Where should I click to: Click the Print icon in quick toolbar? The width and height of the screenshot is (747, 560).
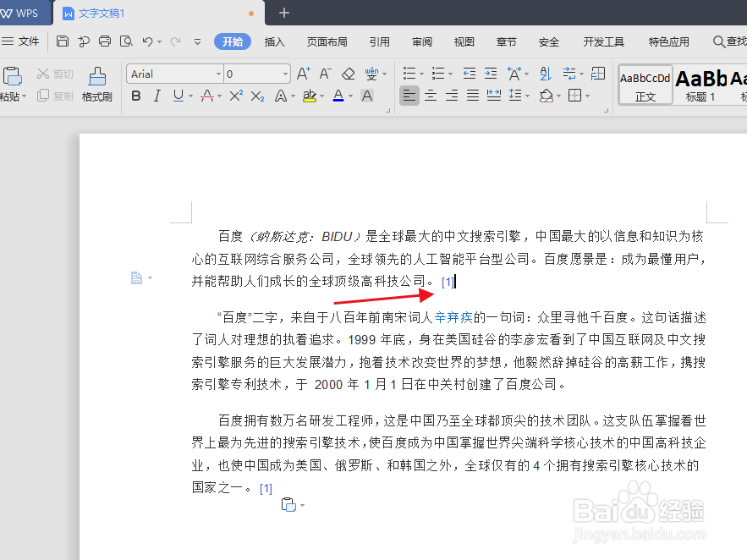pyautogui.click(x=105, y=41)
